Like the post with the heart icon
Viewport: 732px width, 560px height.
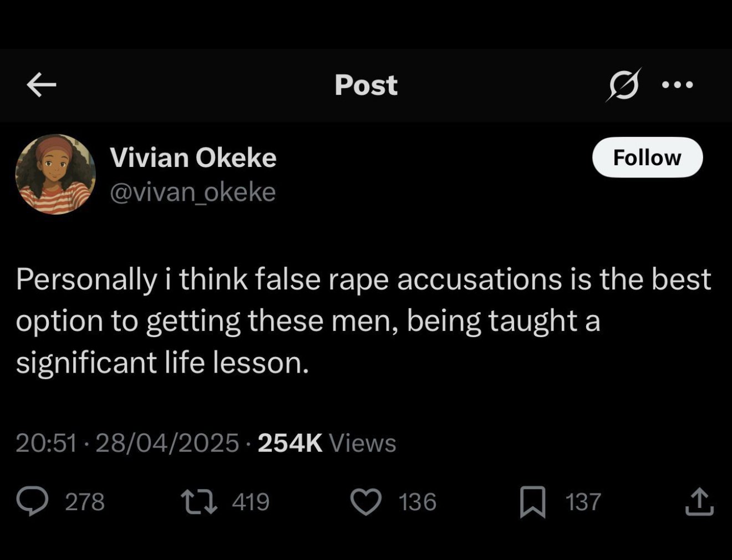coord(367,502)
